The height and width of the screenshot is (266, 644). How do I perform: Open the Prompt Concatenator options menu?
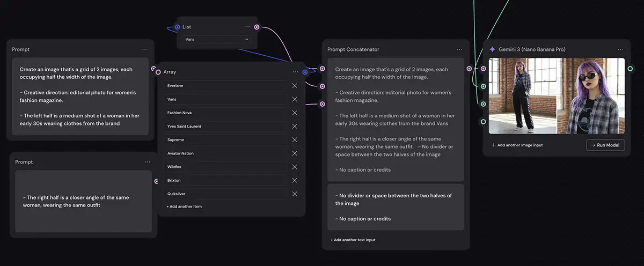(x=459, y=49)
